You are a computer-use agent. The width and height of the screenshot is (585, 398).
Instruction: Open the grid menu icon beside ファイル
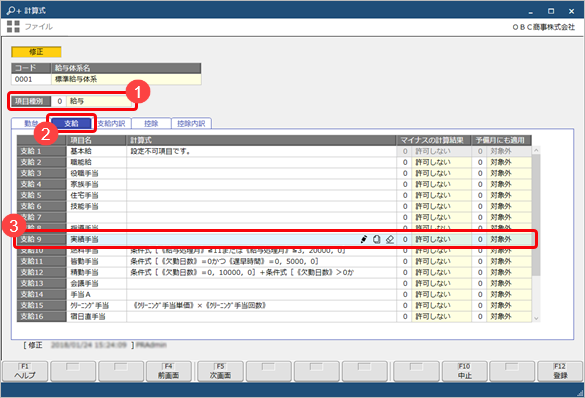coord(13,26)
